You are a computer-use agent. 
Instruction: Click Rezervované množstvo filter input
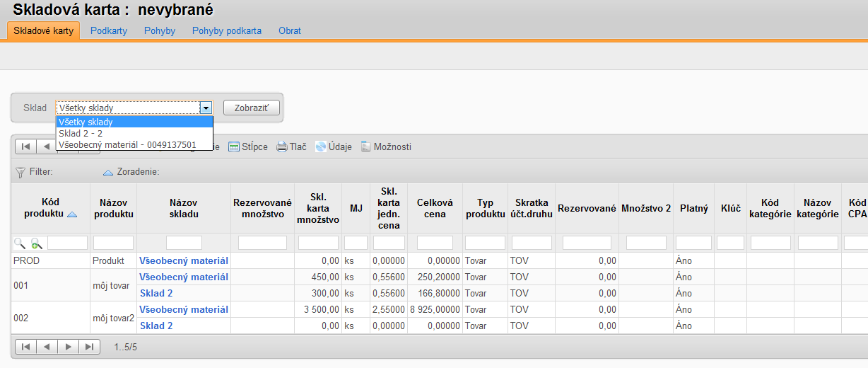tap(262, 243)
